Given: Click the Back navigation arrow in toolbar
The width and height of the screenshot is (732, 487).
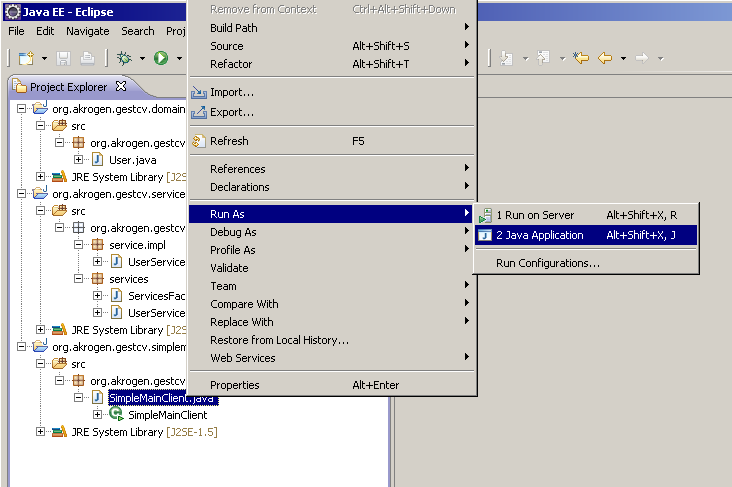Looking at the screenshot, I should [x=604, y=58].
